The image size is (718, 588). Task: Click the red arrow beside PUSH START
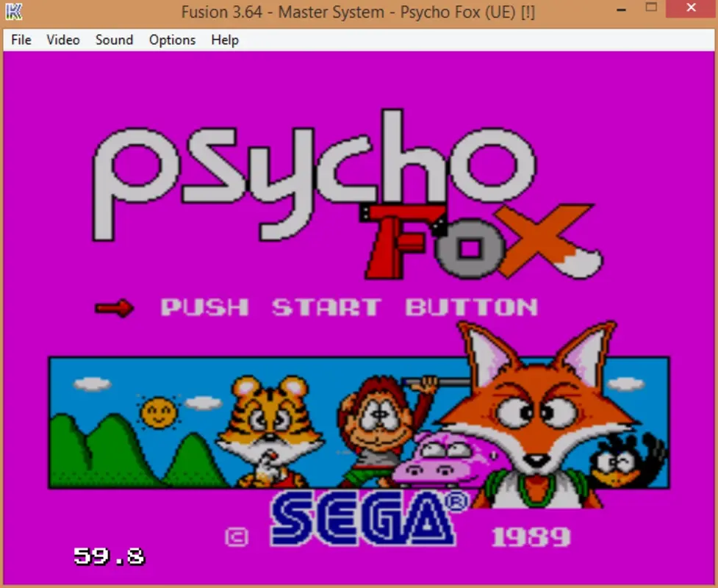pos(114,308)
